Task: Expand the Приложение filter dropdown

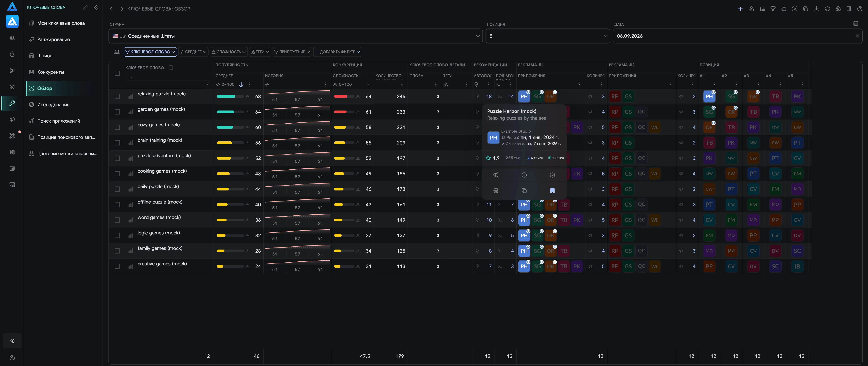Action: point(292,52)
